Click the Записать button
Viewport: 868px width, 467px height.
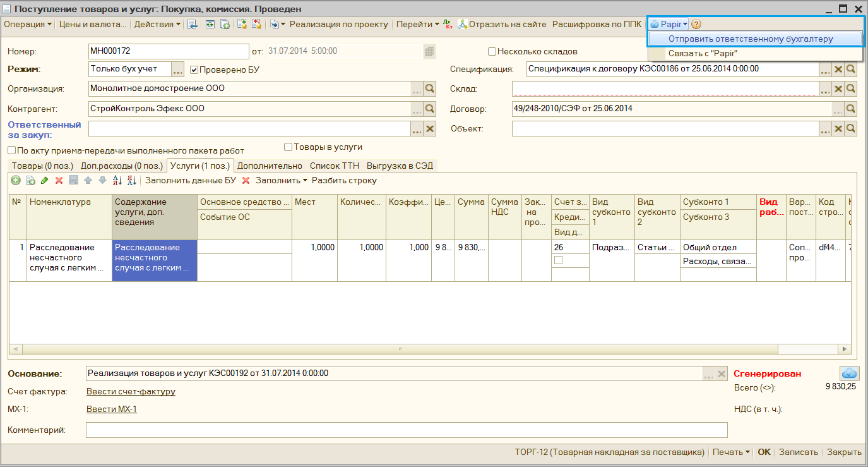coord(798,452)
